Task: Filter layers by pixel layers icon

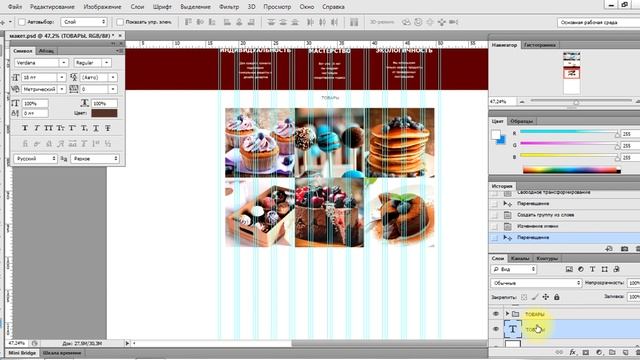Action: click(x=569, y=269)
